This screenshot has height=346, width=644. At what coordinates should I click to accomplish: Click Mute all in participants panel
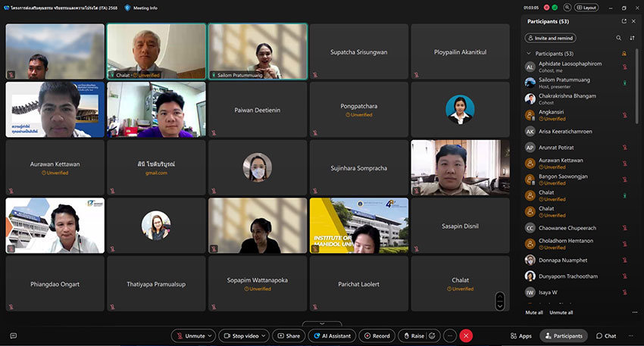point(534,312)
